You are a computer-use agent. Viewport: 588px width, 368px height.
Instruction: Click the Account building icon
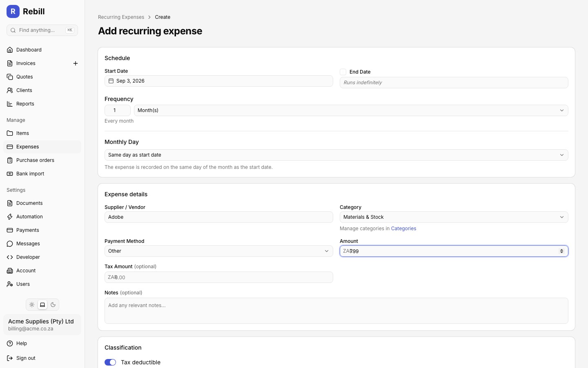click(x=10, y=271)
